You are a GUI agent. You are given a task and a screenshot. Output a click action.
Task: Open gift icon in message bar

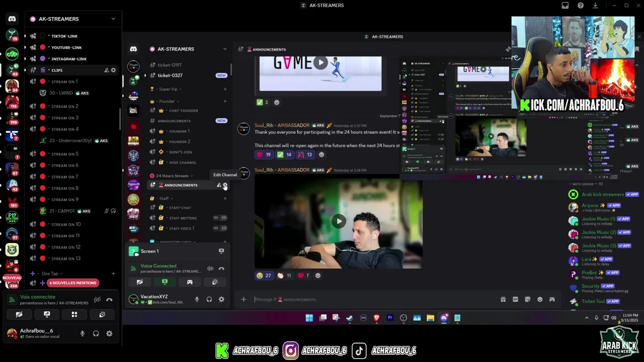pos(503,299)
